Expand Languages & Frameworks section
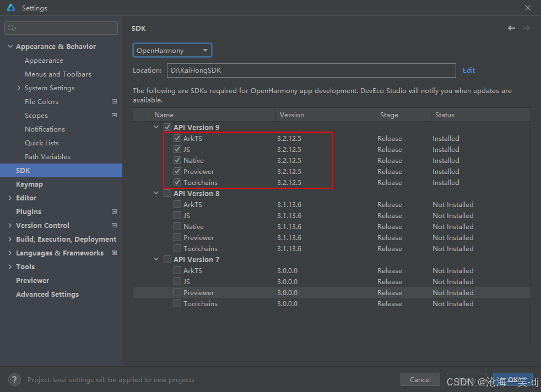The height and width of the screenshot is (392, 541). [10, 253]
